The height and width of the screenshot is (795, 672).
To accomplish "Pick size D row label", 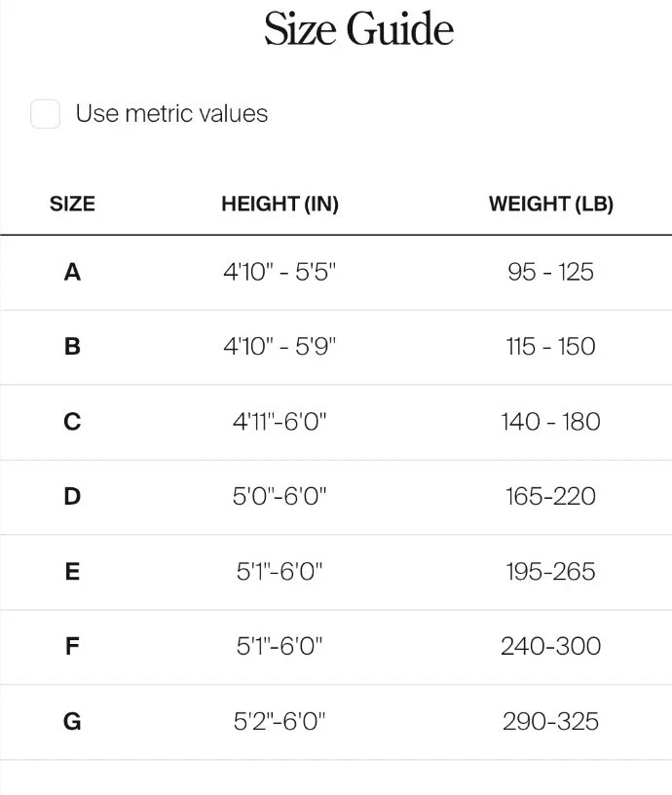I will [x=72, y=497].
